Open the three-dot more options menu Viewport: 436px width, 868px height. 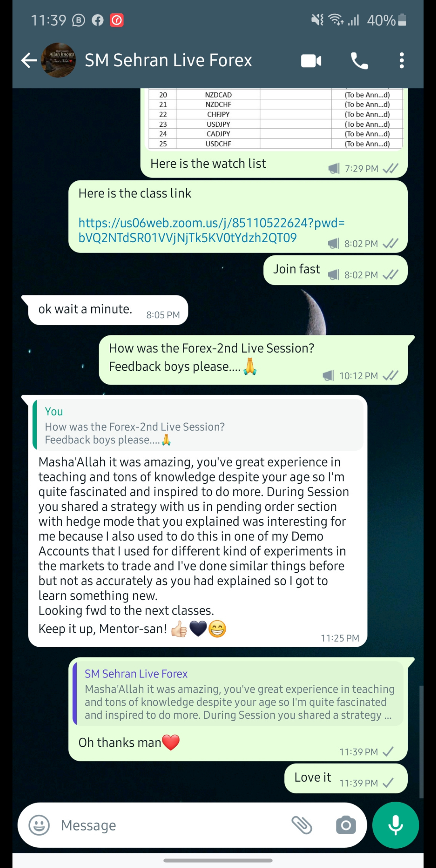401,61
